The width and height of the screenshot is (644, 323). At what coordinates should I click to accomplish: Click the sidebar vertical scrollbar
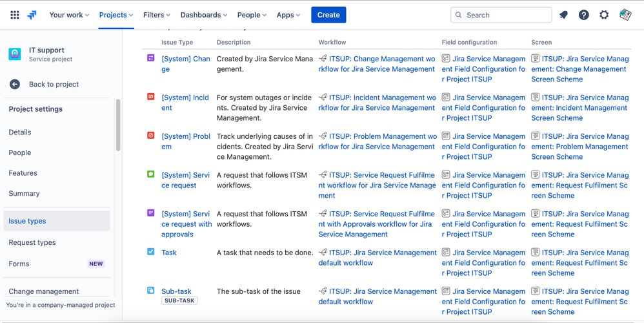118,125
